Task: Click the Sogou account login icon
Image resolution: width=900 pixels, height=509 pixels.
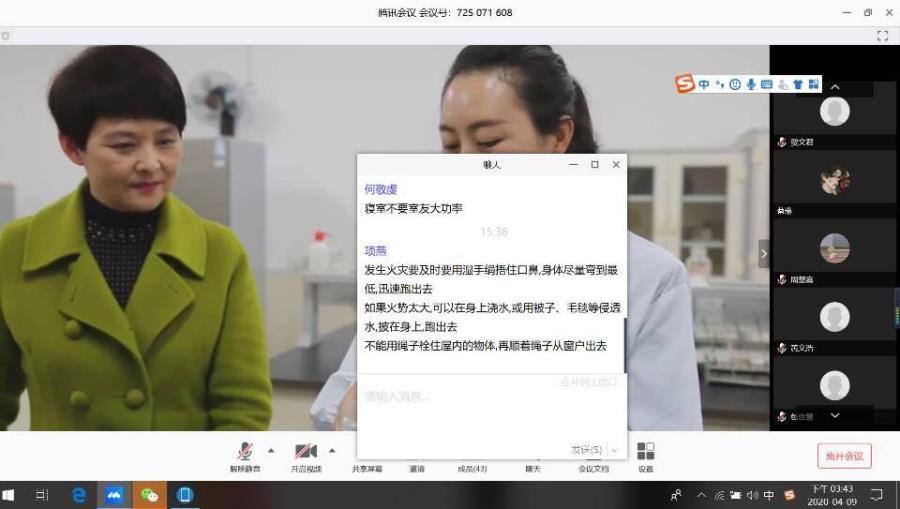Action: (783, 84)
